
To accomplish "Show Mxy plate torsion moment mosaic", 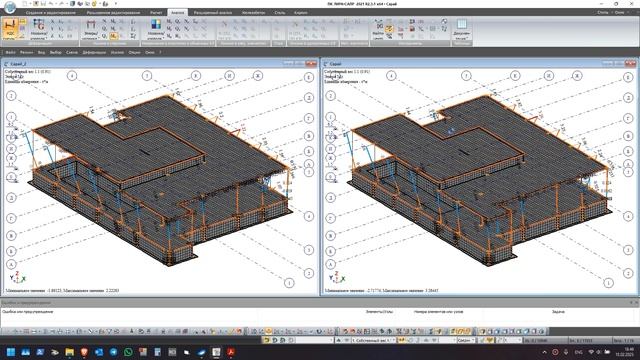I will coord(169,36).
